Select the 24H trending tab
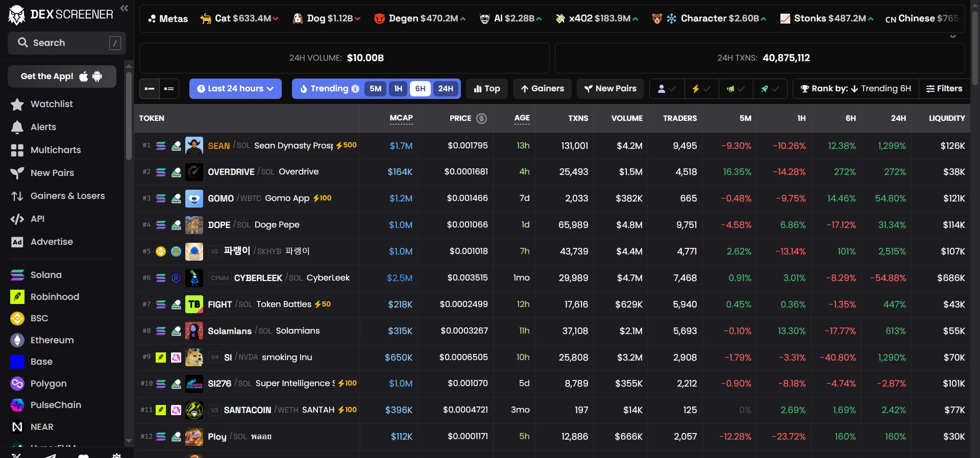This screenshot has width=980, height=458. pos(446,89)
